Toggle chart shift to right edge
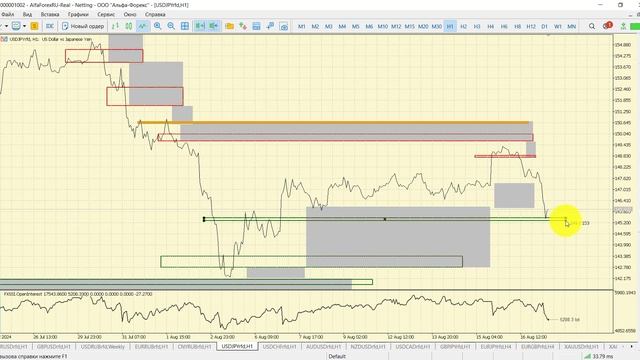The width and height of the screenshot is (640, 360). tap(213, 26)
